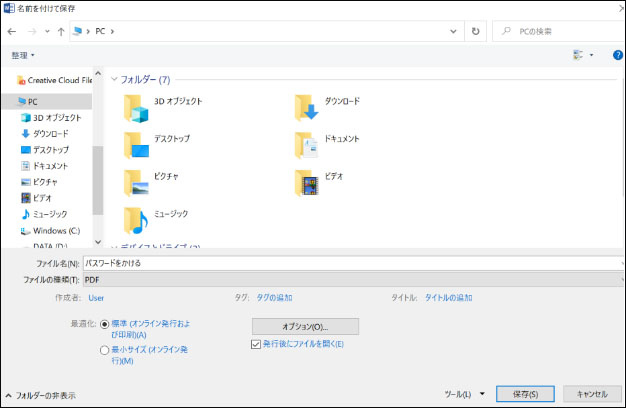
Task: Open the recent locations dropdown arrow
Action: [47, 31]
